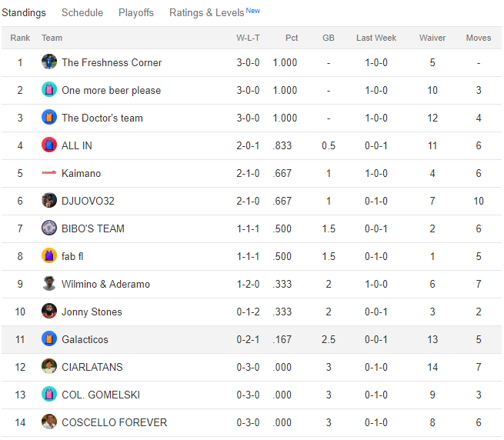Viewport: 504px width, 440px height.
Task: Open CIARLATANS team link
Action: pos(92,367)
